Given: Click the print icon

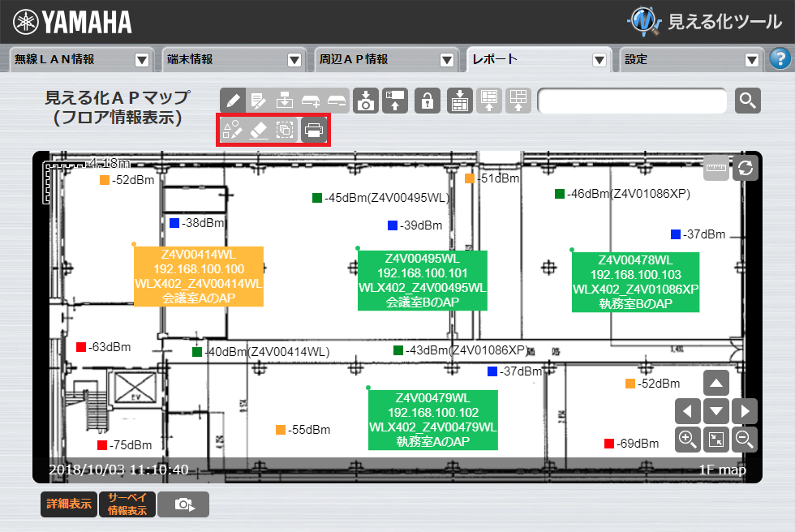Looking at the screenshot, I should coord(314,130).
